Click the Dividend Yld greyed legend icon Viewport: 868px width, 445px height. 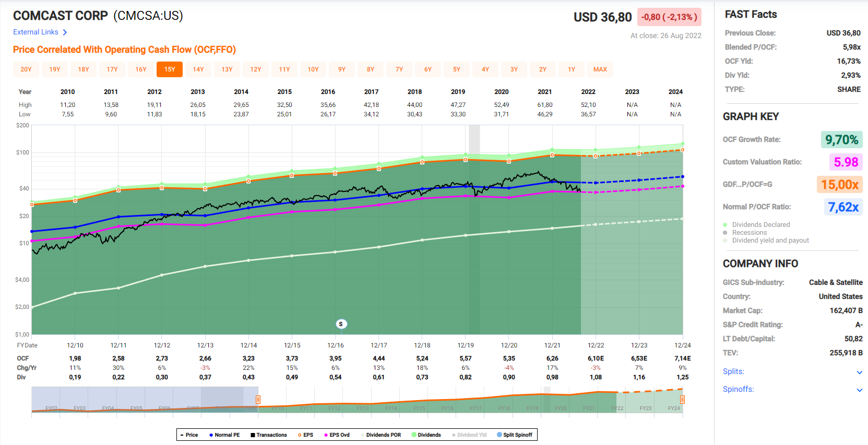point(454,435)
